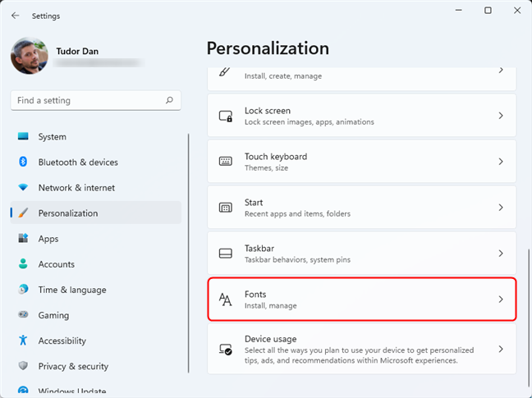Click the Personalization page heading
532x398 pixels.
click(x=268, y=48)
